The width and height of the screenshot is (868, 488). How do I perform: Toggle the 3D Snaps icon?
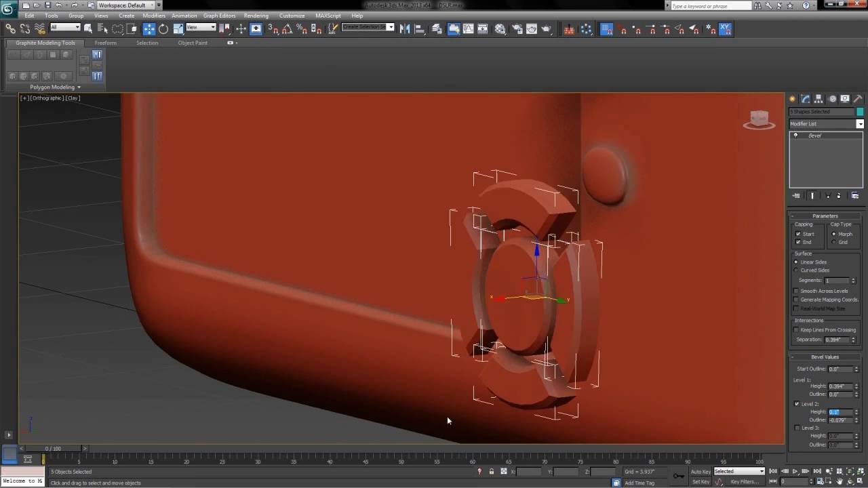(x=273, y=28)
